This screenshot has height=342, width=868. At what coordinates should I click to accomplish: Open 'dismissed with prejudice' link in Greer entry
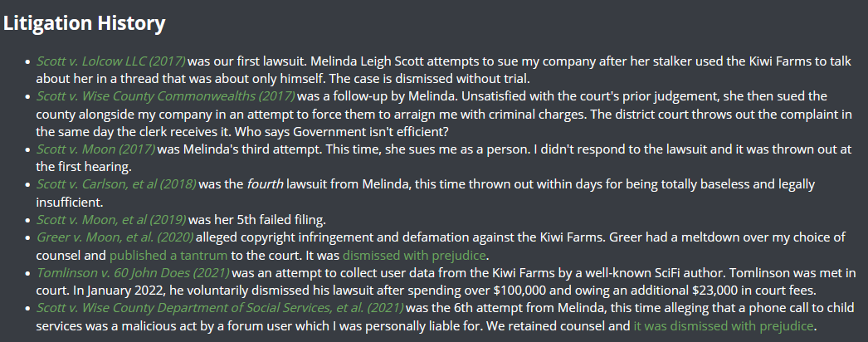coord(414,256)
